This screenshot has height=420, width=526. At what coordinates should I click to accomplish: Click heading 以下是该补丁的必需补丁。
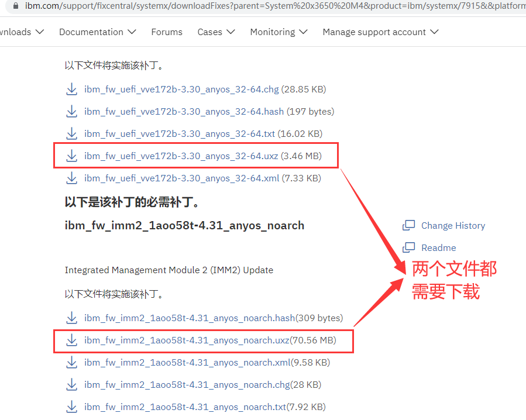pyautogui.click(x=132, y=202)
